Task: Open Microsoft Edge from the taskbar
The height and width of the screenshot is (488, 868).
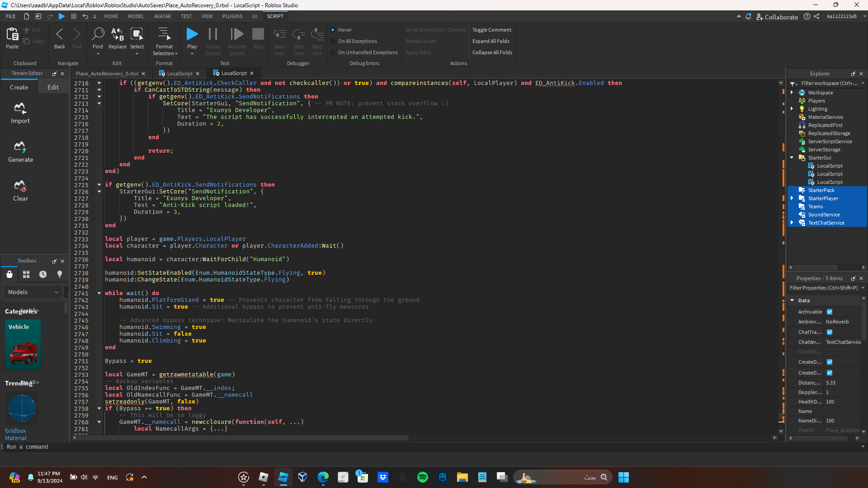Action: pos(323,477)
